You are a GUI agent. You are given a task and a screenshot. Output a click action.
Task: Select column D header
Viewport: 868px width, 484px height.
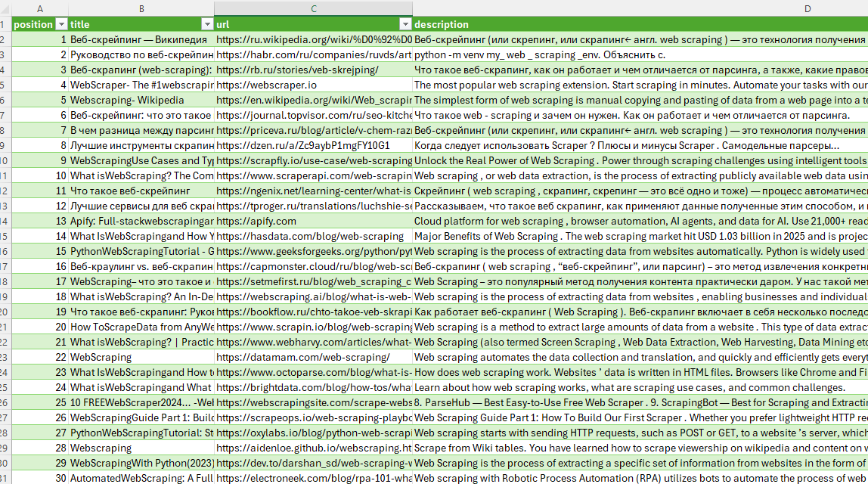coord(640,9)
